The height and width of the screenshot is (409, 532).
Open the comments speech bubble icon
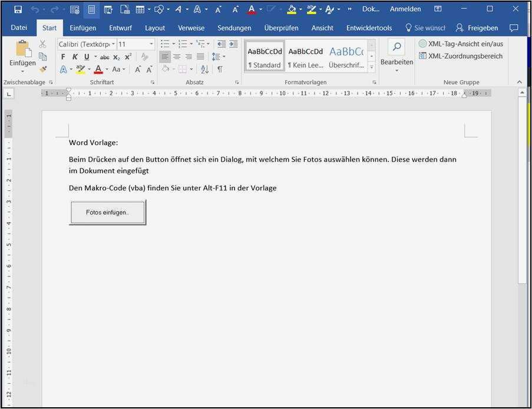pyautogui.click(x=514, y=28)
